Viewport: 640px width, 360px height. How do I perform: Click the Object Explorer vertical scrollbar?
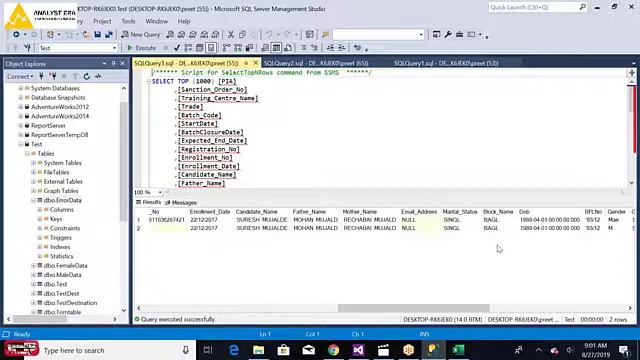[124, 200]
